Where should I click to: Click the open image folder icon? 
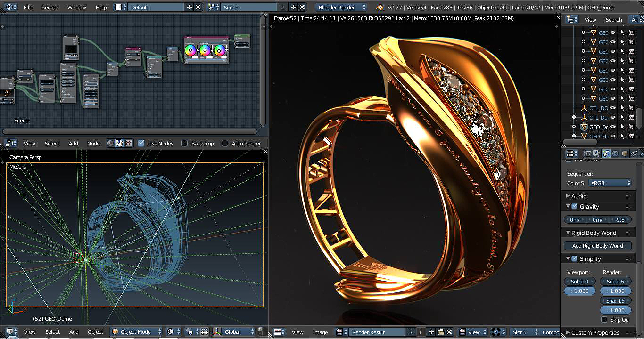click(440, 332)
